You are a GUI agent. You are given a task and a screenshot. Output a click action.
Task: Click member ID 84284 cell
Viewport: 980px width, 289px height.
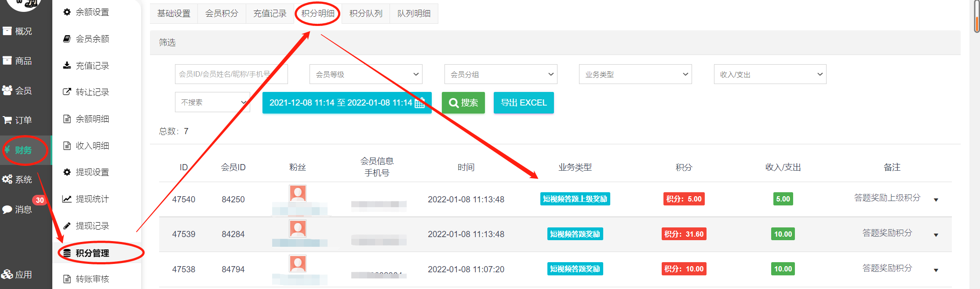click(x=233, y=234)
